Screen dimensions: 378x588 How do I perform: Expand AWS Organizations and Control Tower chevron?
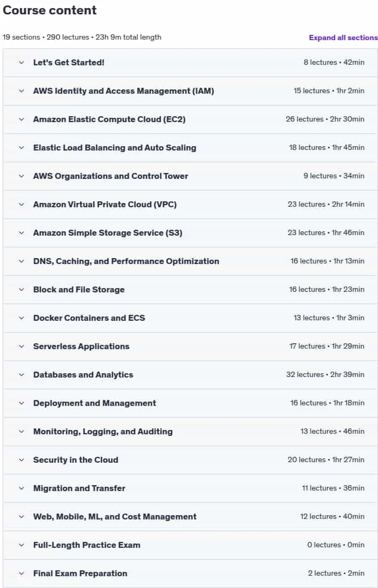tap(21, 176)
